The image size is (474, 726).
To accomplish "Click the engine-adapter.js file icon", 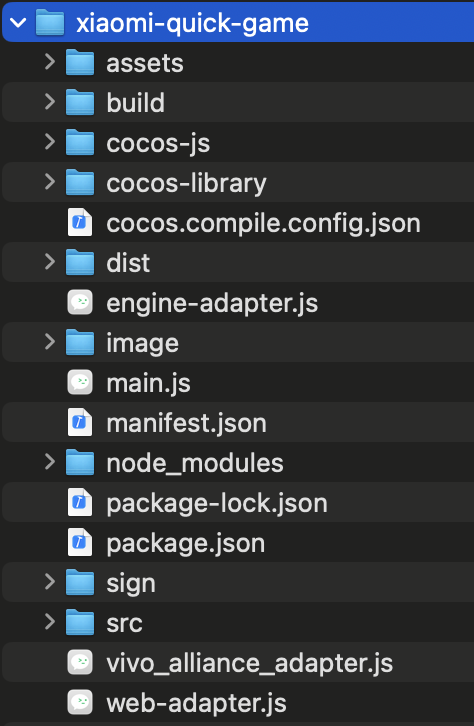I will pyautogui.click(x=80, y=303).
